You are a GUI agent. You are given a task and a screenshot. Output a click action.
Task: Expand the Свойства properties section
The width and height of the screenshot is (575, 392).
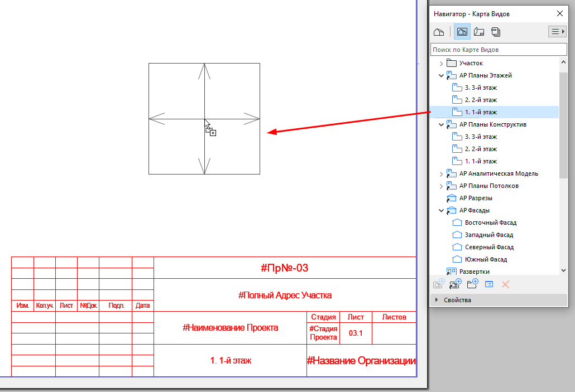click(x=437, y=299)
